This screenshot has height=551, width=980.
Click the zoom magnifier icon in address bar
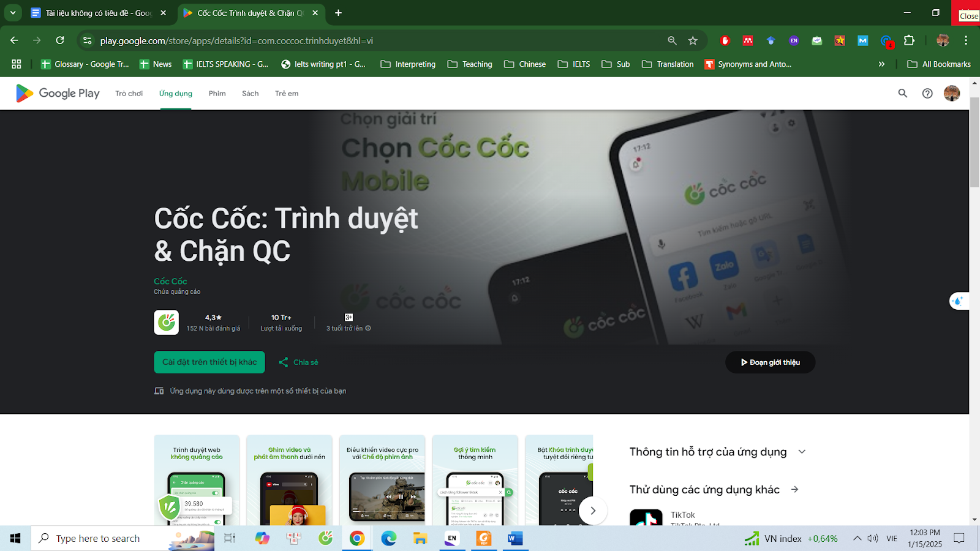[x=672, y=40]
